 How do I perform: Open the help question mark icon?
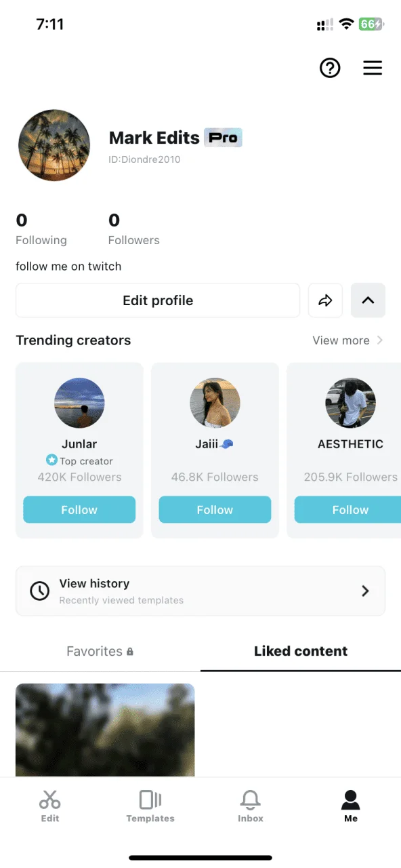[330, 68]
